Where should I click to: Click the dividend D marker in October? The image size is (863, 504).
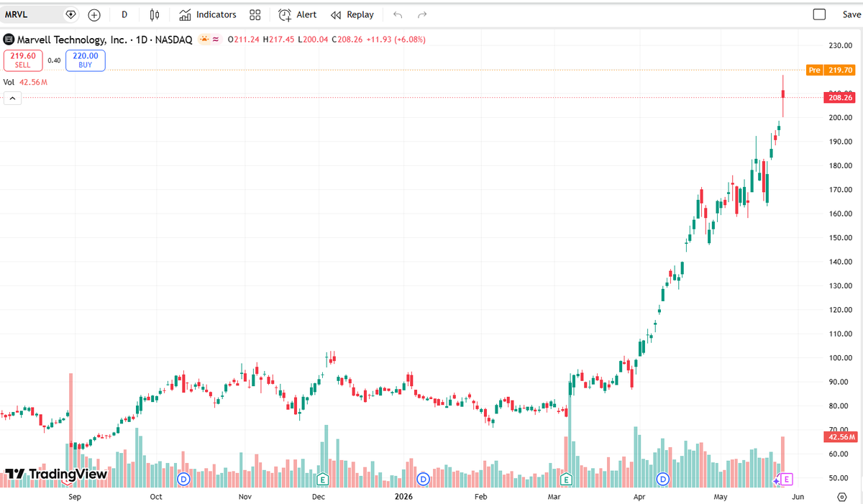pyautogui.click(x=183, y=478)
